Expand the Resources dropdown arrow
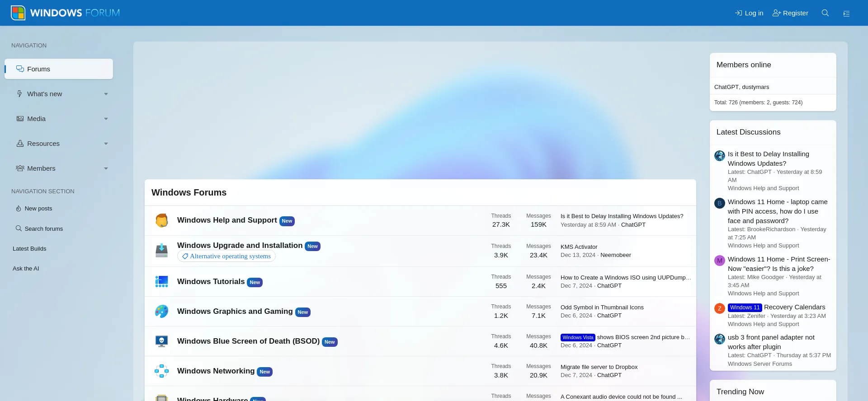This screenshot has width=868, height=401. pos(106,144)
